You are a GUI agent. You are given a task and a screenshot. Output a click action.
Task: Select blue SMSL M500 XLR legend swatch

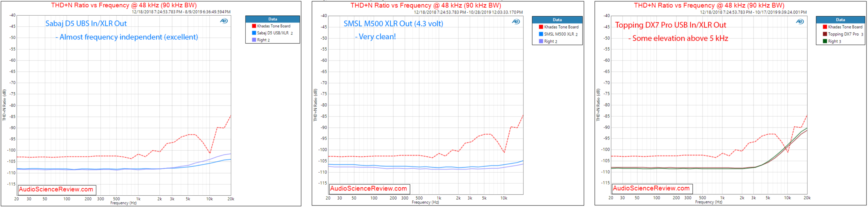pos(541,34)
